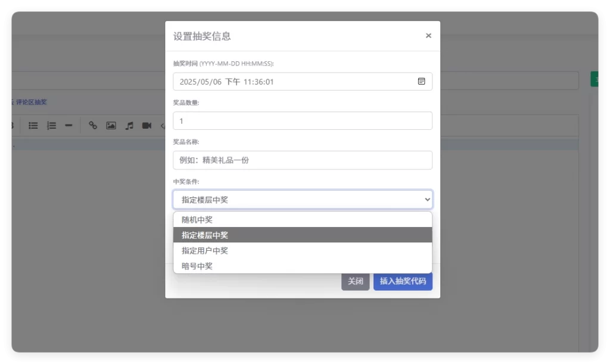Click the 奖品数量 input field
Screen dimensions: 610x364
302,120
